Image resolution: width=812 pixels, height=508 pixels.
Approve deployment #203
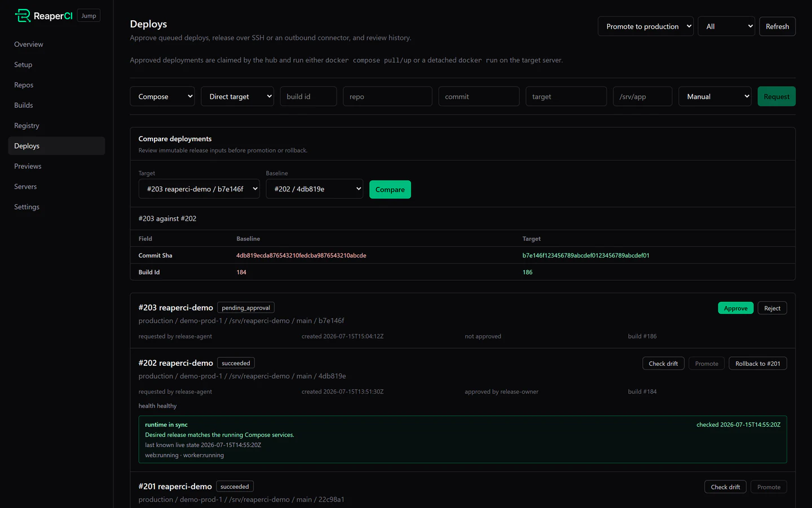point(735,308)
